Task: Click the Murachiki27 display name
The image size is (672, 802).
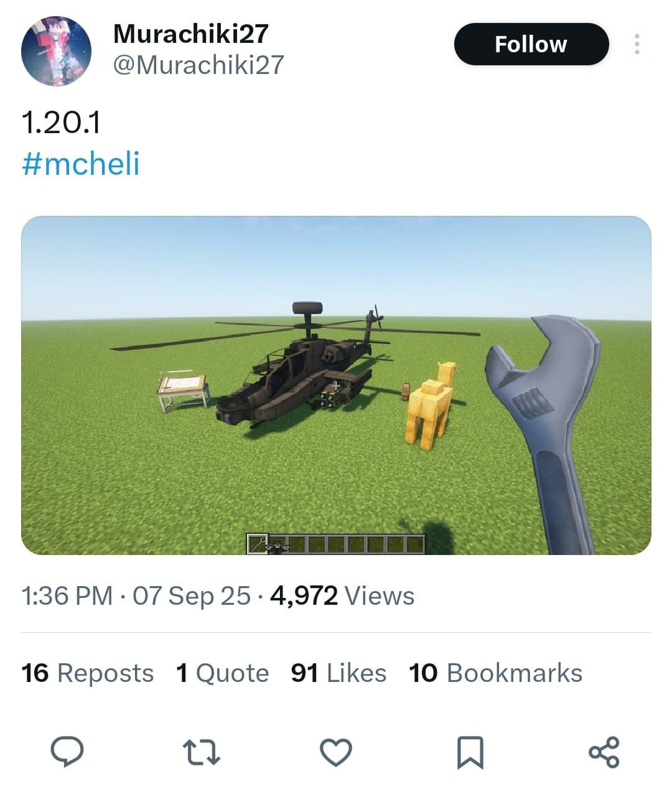Action: [190, 34]
